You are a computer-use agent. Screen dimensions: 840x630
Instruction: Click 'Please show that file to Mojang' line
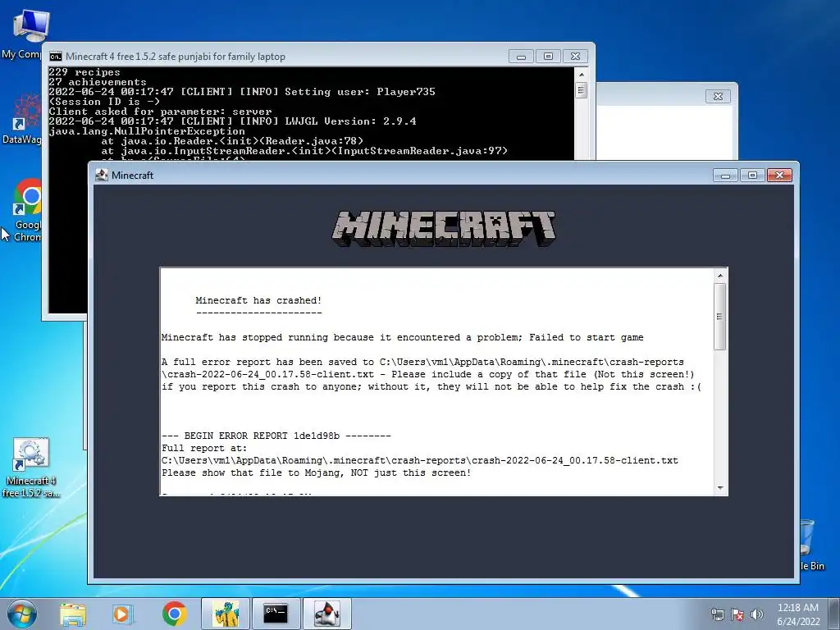pyautogui.click(x=316, y=472)
